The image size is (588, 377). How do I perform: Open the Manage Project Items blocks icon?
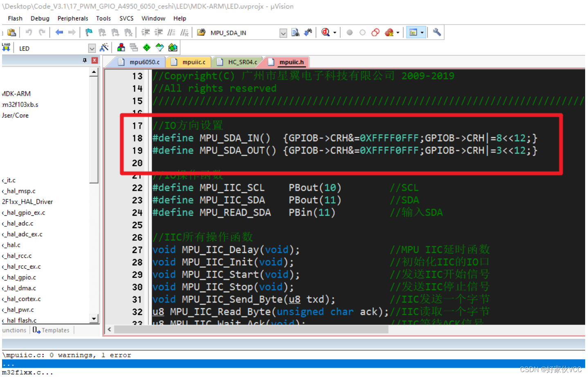(121, 47)
